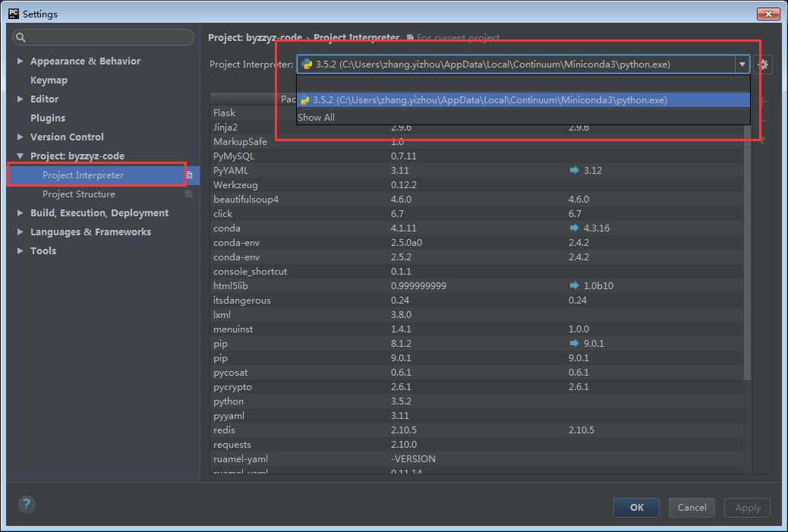The height and width of the screenshot is (532, 788).
Task: Select conda-env version 2.5.2 row
Action: pyautogui.click(x=477, y=257)
